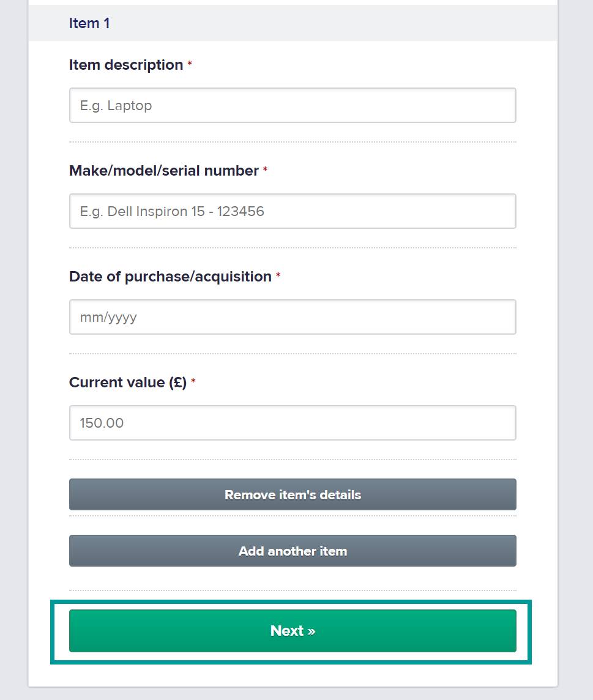The image size is (593, 700).
Task: Click the mm/yyyy date of purchase field
Action: point(293,317)
